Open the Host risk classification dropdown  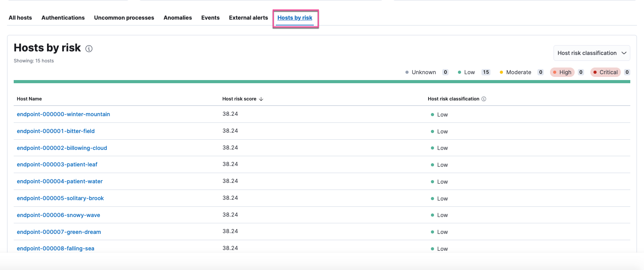tap(591, 53)
